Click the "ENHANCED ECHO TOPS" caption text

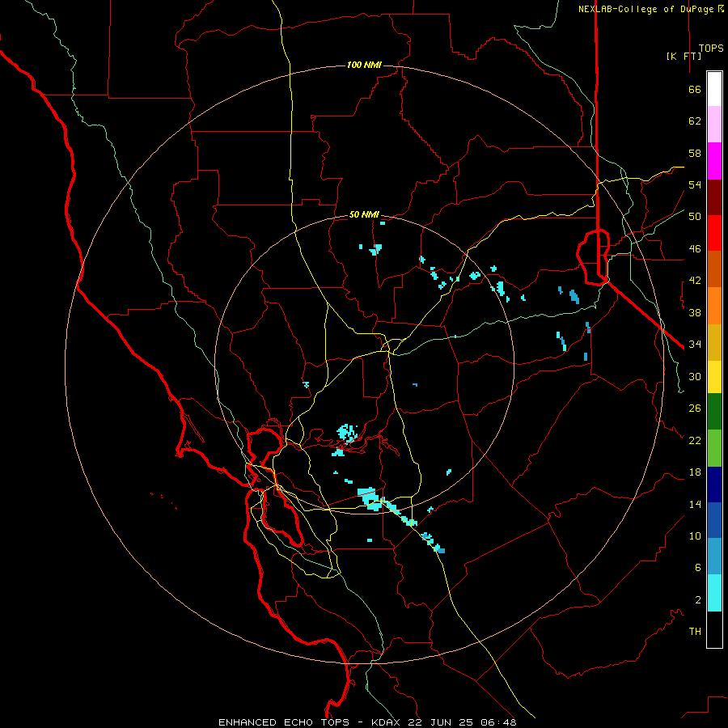pos(284,722)
